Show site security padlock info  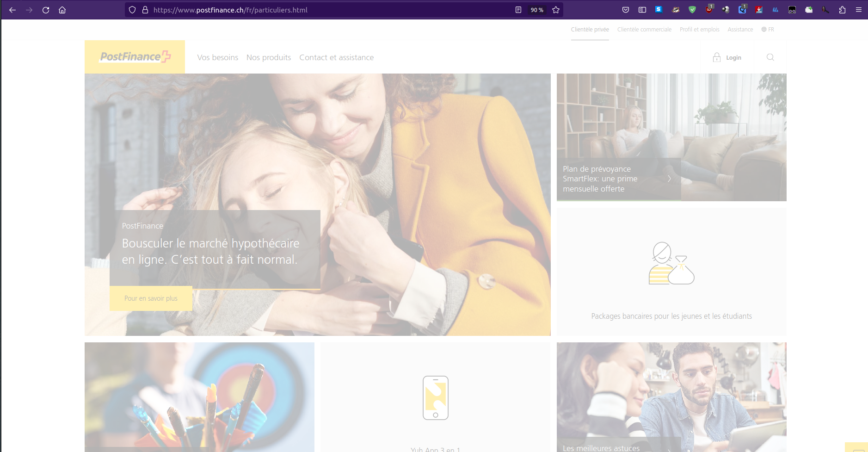tap(145, 10)
